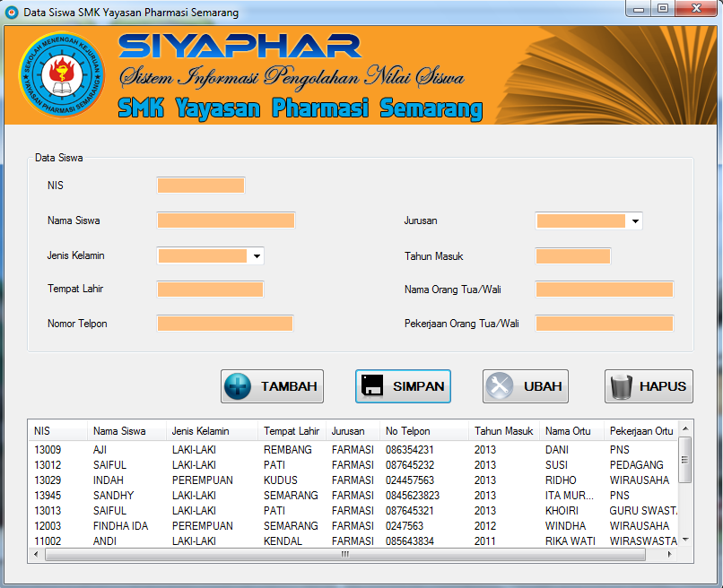The height and width of the screenshot is (588, 723).
Task: Sort by the Jenis Kelamin column header
Action: 212,431
